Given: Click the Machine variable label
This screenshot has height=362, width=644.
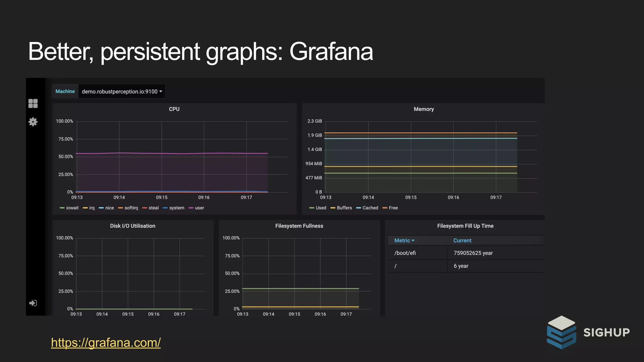Looking at the screenshot, I should click(65, 91).
